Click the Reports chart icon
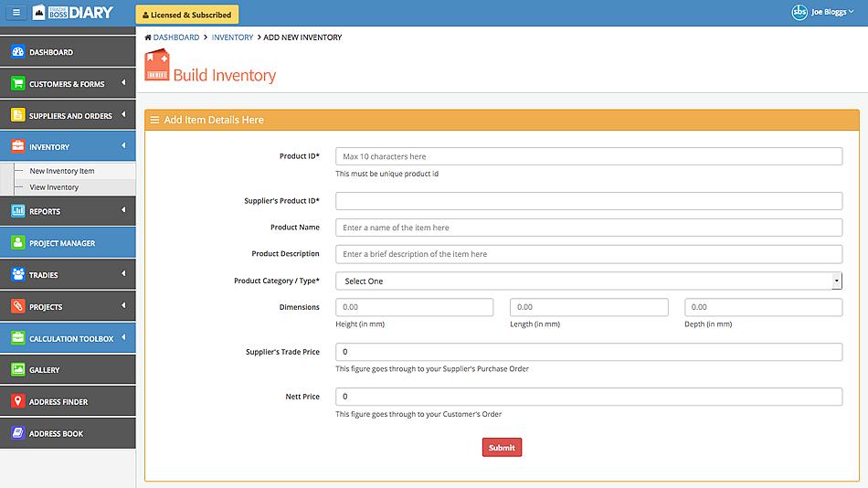This screenshot has height=488, width=868. click(x=17, y=211)
